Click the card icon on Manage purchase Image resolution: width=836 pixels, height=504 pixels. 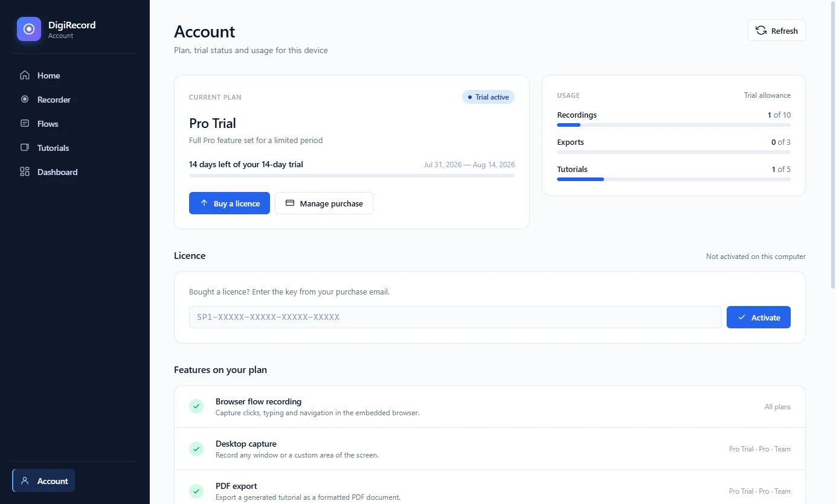click(290, 203)
